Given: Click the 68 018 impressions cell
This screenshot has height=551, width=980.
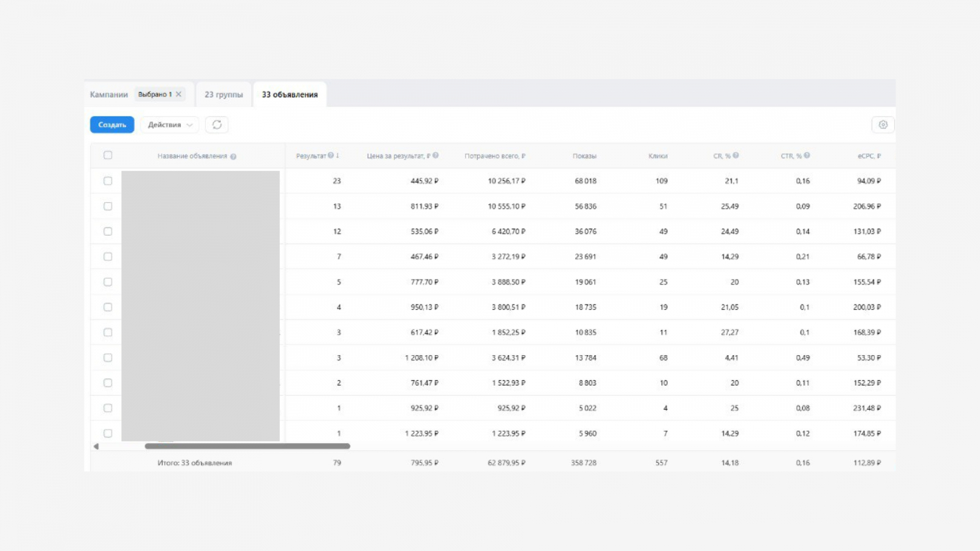Looking at the screenshot, I should (x=586, y=181).
